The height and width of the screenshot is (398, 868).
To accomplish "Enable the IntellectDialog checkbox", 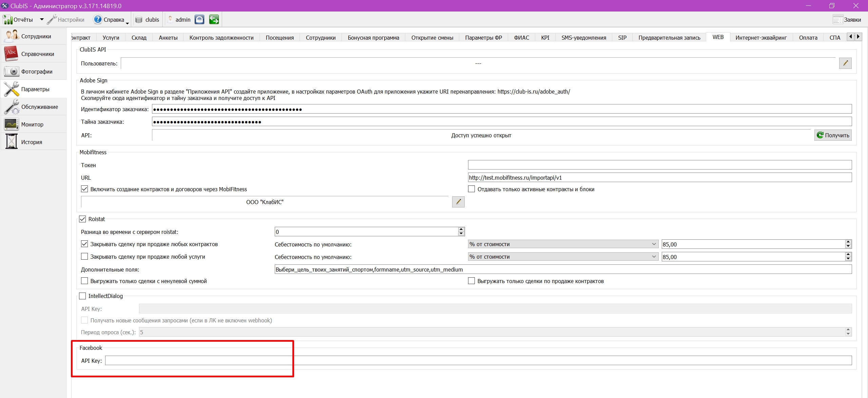I will tap(82, 296).
